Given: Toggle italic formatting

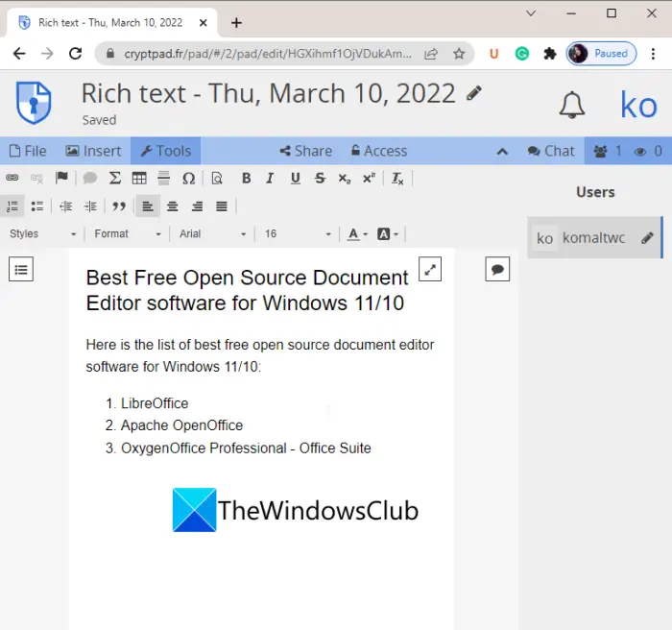Looking at the screenshot, I should pyautogui.click(x=270, y=178).
